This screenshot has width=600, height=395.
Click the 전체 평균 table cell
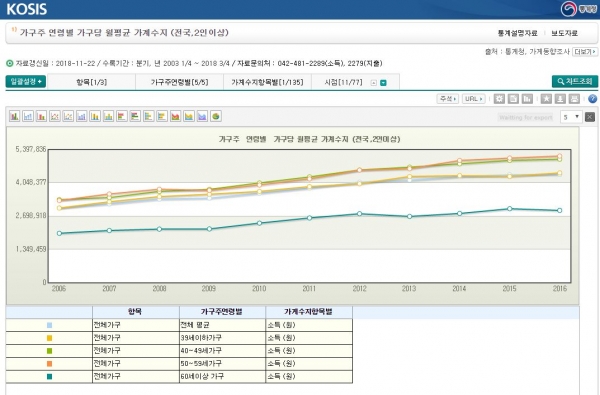(222, 325)
